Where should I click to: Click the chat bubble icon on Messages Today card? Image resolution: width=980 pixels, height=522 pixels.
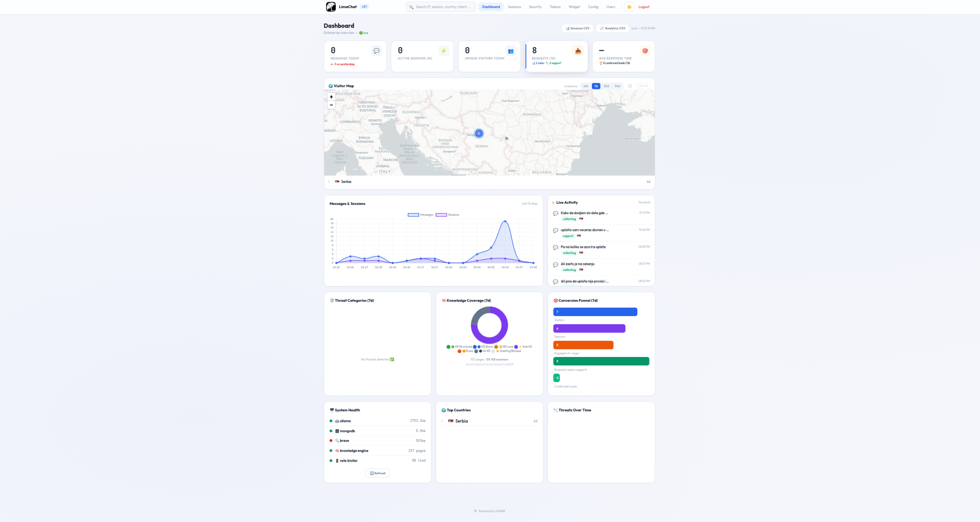click(376, 51)
